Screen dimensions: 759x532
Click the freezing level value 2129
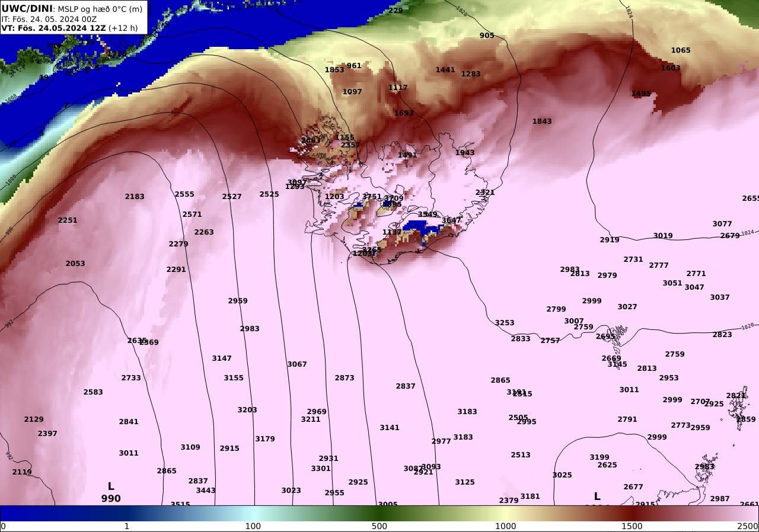coord(34,419)
